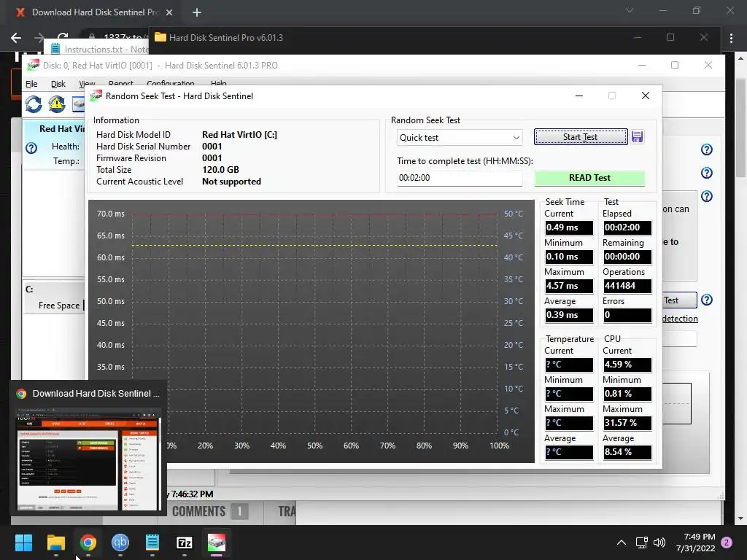
Task: Show hidden system tray icons
Action: click(622, 542)
